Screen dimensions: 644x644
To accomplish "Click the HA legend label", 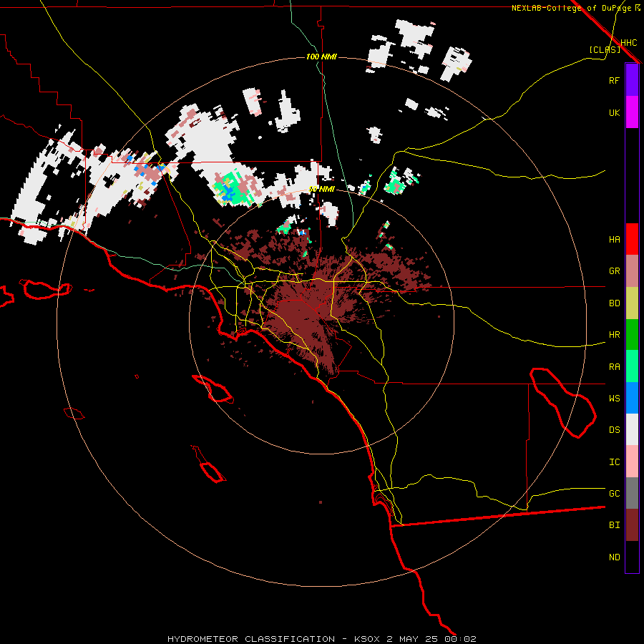I will click(614, 239).
